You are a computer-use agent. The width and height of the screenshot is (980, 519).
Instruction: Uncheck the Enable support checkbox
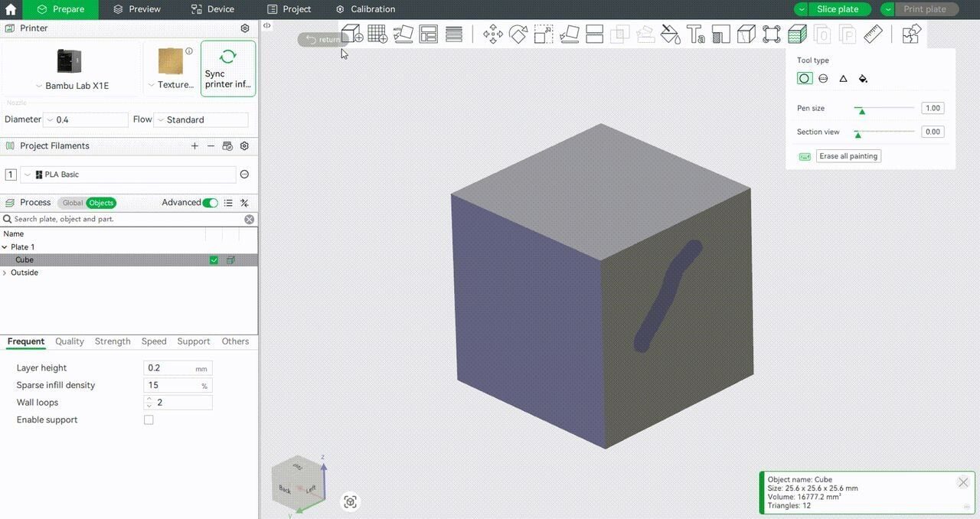149,419
